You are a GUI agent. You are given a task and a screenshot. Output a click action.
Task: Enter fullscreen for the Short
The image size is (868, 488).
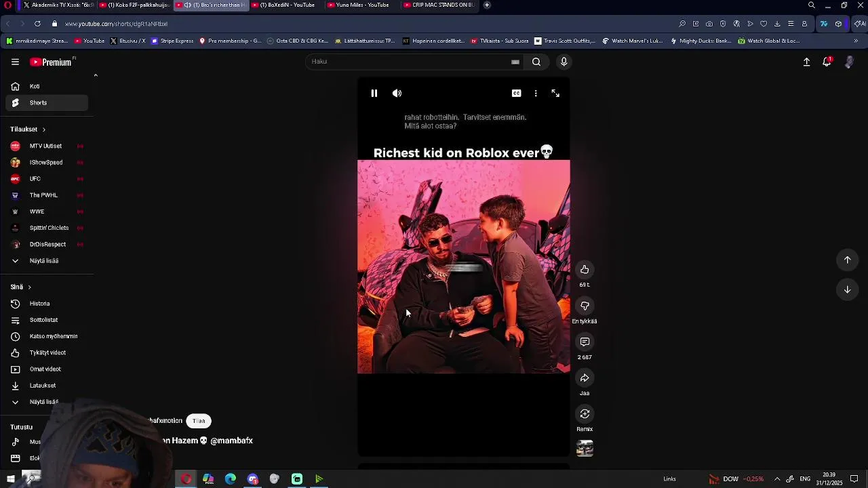(x=555, y=94)
